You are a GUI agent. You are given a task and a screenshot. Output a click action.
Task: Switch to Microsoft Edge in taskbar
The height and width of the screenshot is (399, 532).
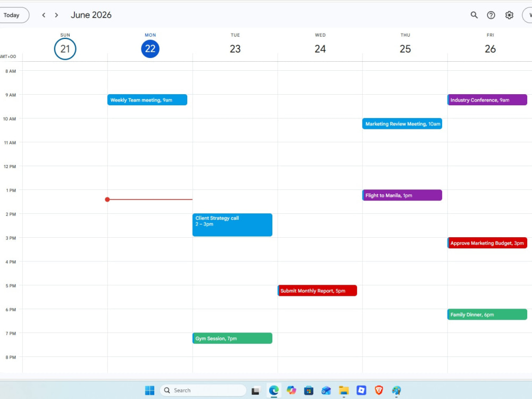point(273,390)
